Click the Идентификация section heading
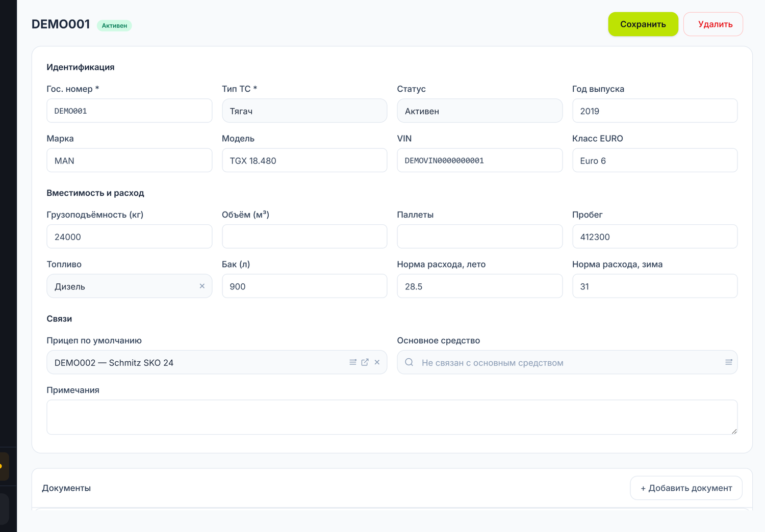This screenshot has width=765, height=532. (x=81, y=67)
